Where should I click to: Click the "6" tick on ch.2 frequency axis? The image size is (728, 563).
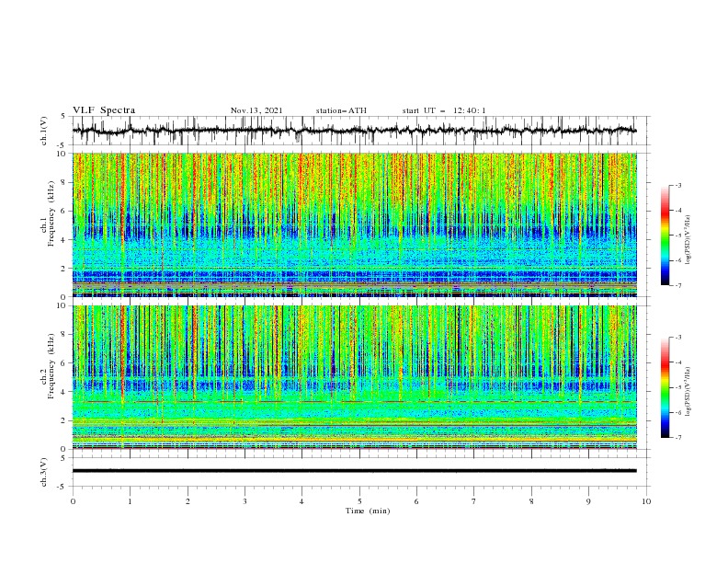[65, 362]
